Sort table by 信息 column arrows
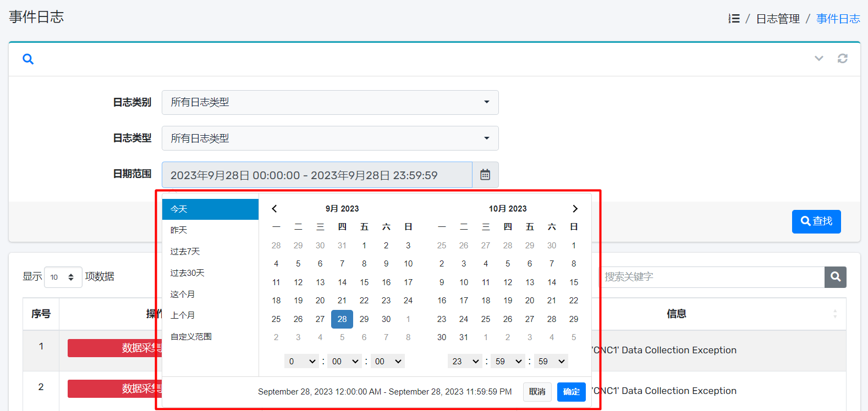 [834, 314]
